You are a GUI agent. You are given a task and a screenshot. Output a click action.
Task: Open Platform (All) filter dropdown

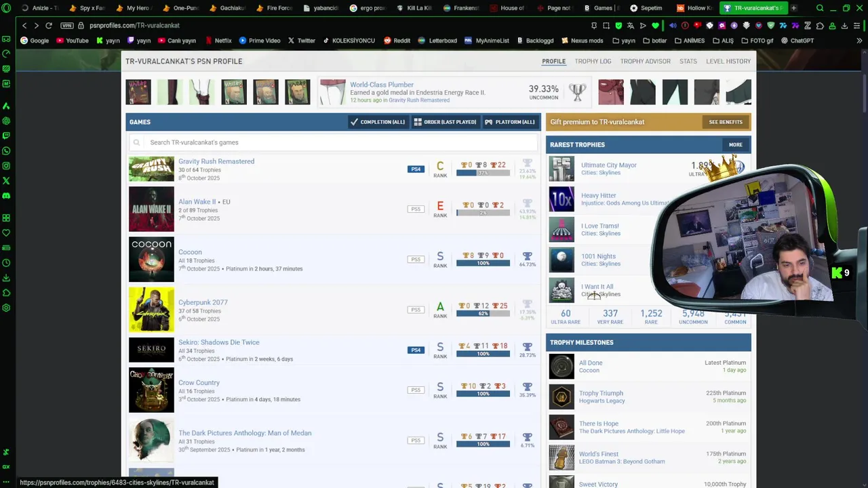tap(510, 122)
